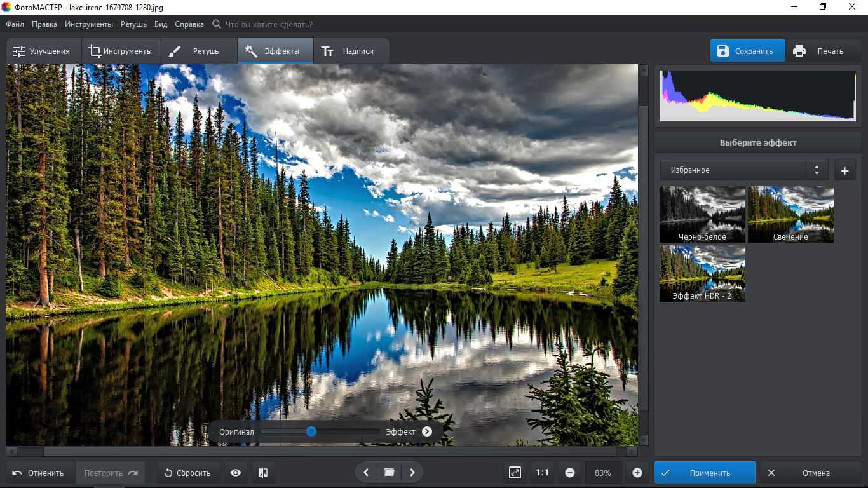Viewport: 868px width, 488px height.
Task: Toggle before/after split comparison view
Action: coord(263,473)
